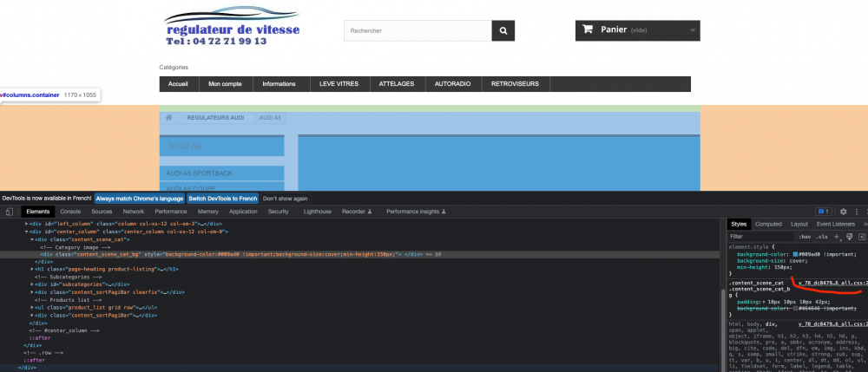Screen dimensions: 868x372
Task: Select the Elements tab
Action: click(38, 212)
